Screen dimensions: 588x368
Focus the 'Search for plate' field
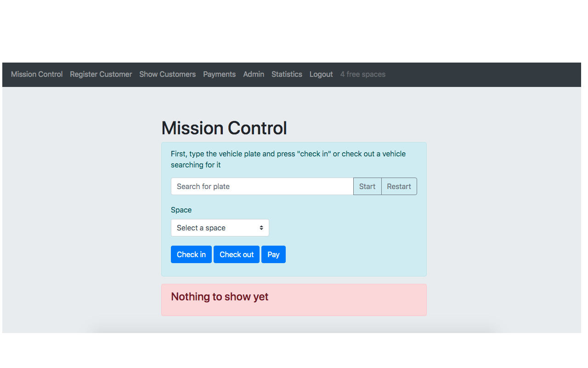click(x=262, y=186)
